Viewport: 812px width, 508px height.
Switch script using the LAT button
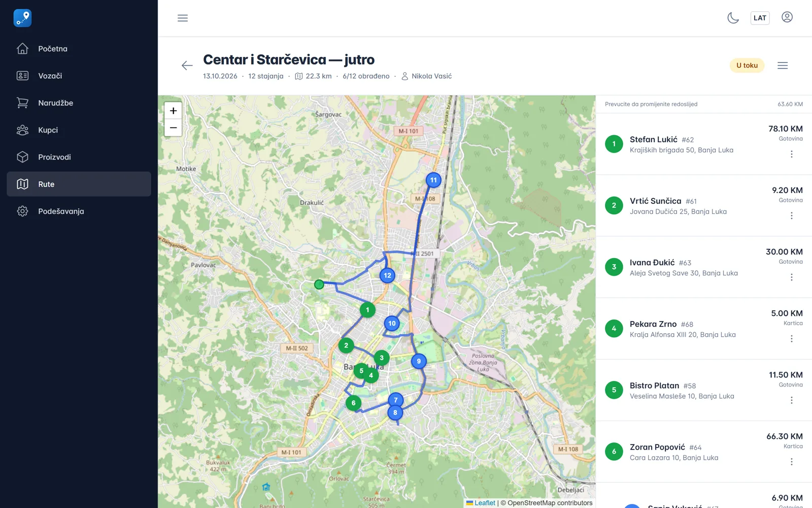pyautogui.click(x=760, y=18)
